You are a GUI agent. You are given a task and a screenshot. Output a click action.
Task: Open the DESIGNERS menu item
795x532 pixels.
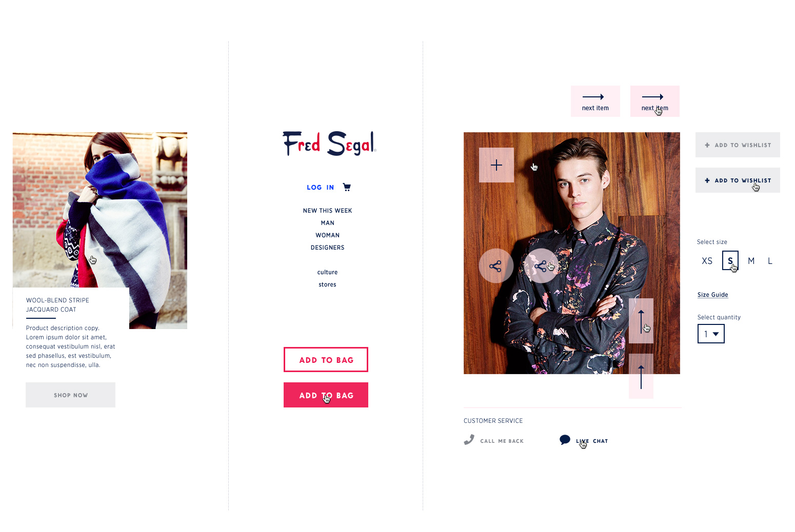[x=327, y=248]
